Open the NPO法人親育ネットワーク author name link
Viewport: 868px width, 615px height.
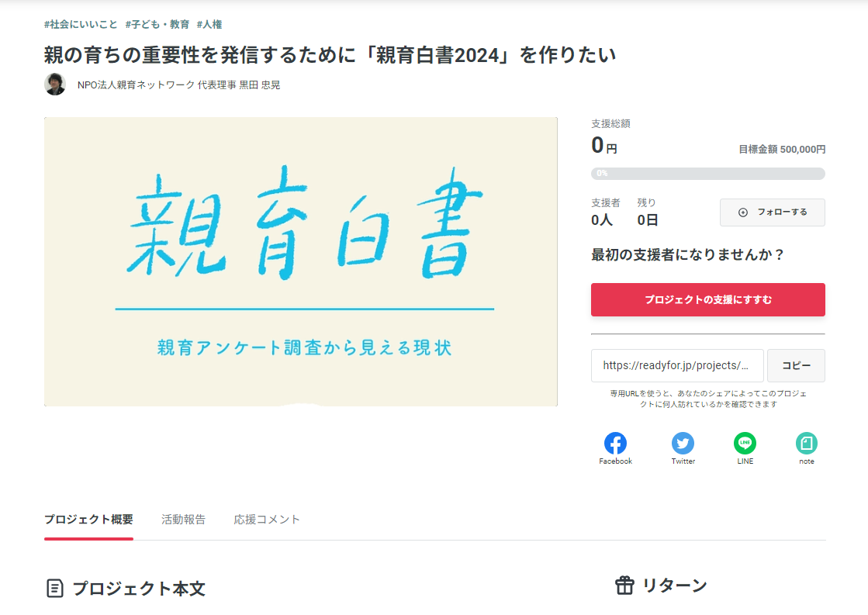click(x=178, y=85)
